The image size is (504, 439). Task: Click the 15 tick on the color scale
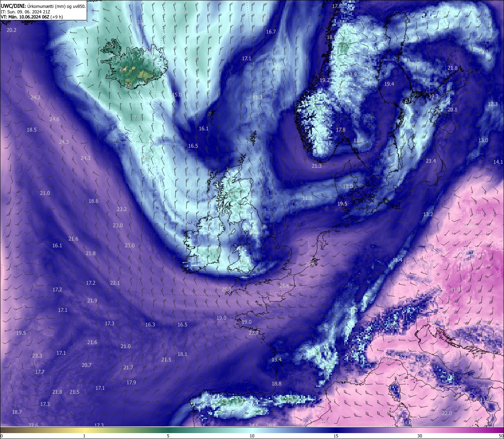point(336,436)
